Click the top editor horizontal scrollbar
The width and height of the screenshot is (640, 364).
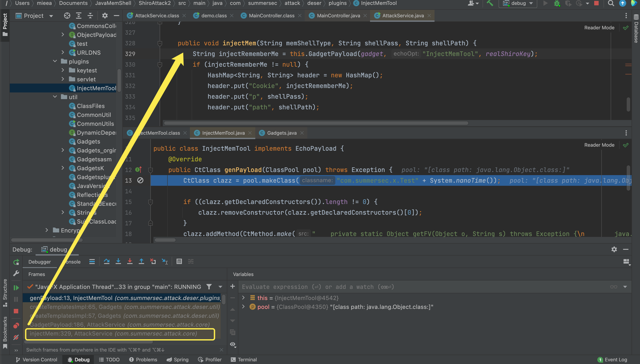click(x=316, y=123)
